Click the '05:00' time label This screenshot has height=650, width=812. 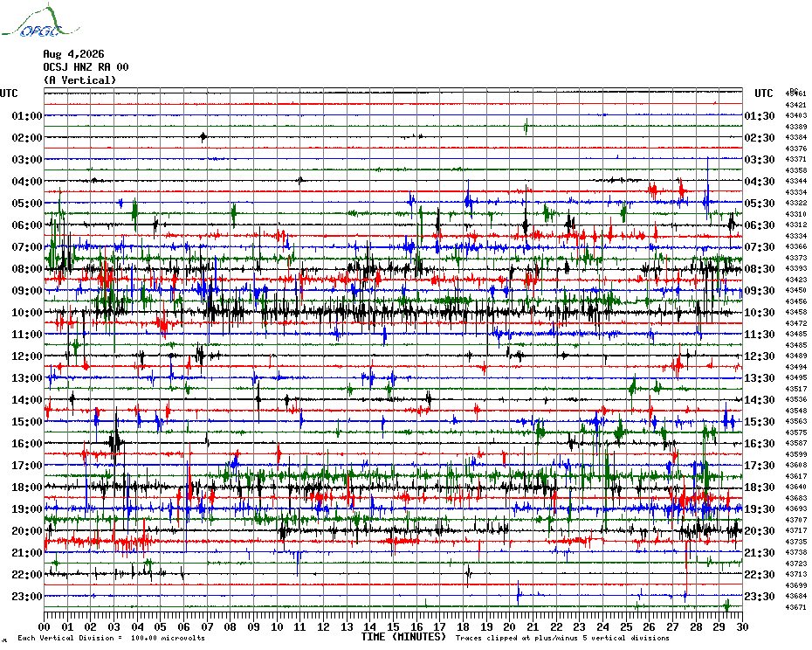point(27,204)
